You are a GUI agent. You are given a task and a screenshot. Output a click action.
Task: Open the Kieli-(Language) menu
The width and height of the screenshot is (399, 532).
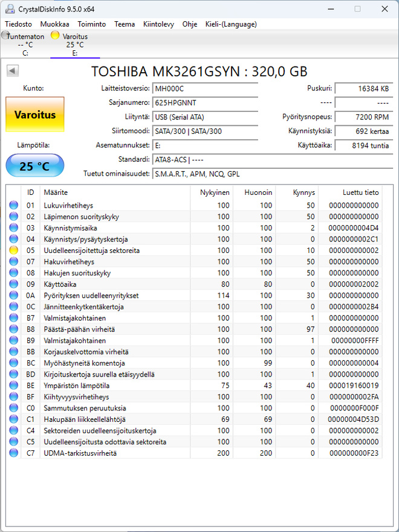(231, 24)
